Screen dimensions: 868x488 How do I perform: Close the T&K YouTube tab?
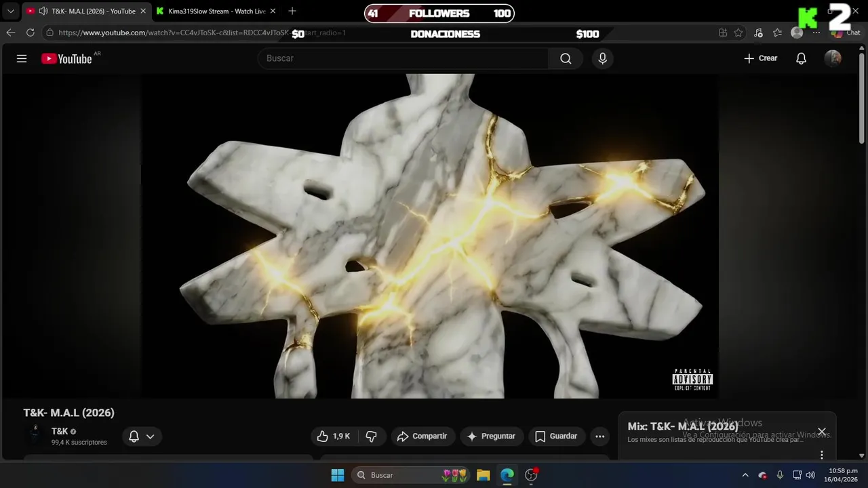coord(143,11)
